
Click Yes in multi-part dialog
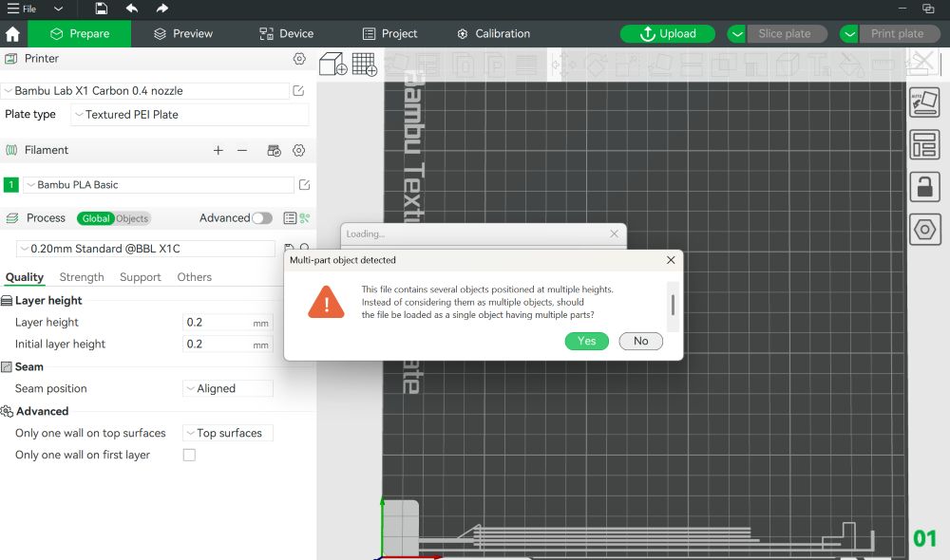pyautogui.click(x=586, y=341)
